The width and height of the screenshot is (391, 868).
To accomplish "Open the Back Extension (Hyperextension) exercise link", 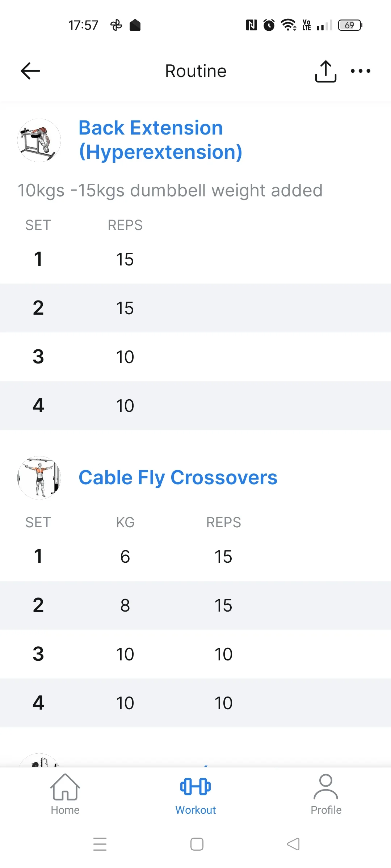I will coord(160,140).
